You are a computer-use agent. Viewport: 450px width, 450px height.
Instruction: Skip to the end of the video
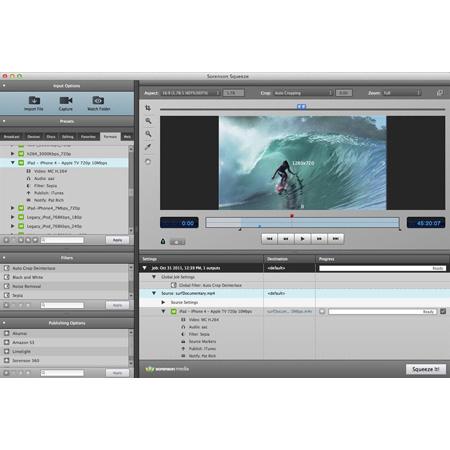coord(336,239)
